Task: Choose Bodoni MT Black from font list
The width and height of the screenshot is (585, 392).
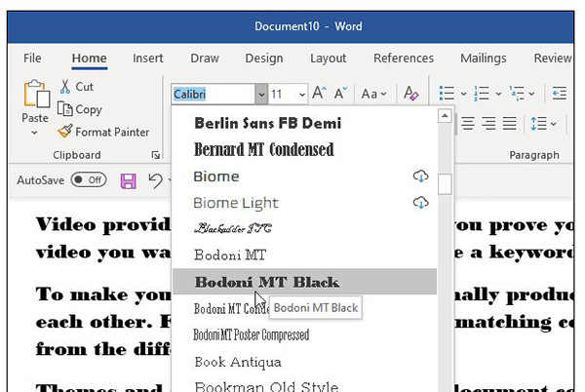Action: pos(266,283)
